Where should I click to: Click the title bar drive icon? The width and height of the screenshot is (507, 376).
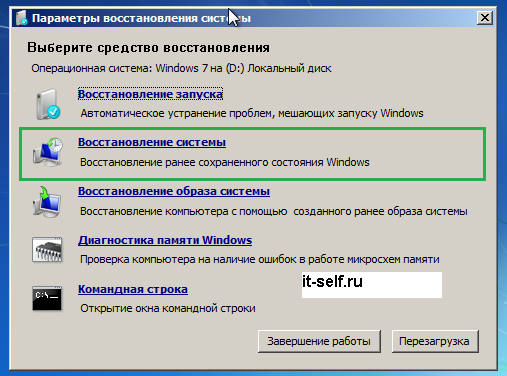(x=22, y=18)
